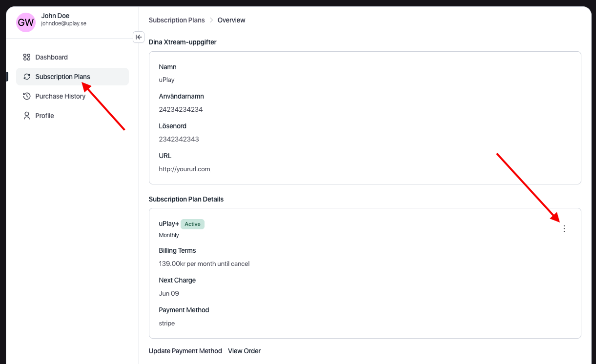
Task: Open the http://yoururl.com link
Action: 185,169
